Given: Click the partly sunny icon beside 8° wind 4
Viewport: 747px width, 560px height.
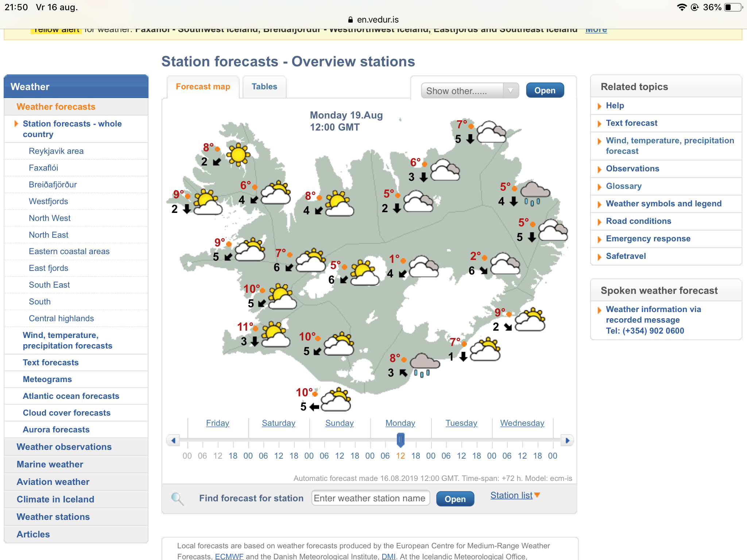Looking at the screenshot, I should [340, 203].
